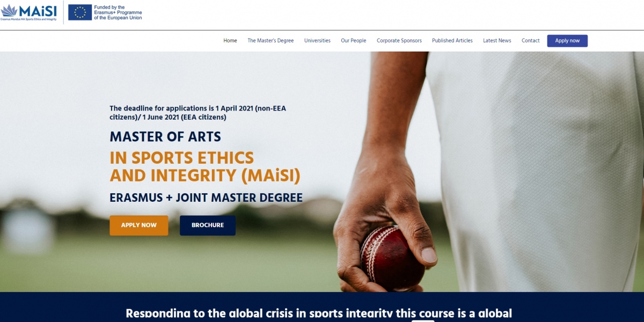
Task: Go to the Contact page
Action: (531, 41)
